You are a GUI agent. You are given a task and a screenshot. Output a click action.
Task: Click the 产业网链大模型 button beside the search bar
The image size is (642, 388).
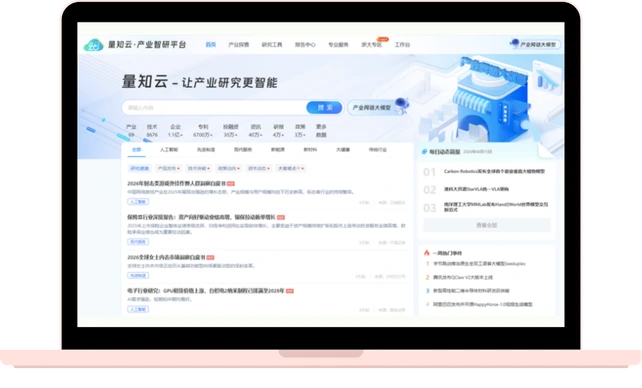coord(377,108)
